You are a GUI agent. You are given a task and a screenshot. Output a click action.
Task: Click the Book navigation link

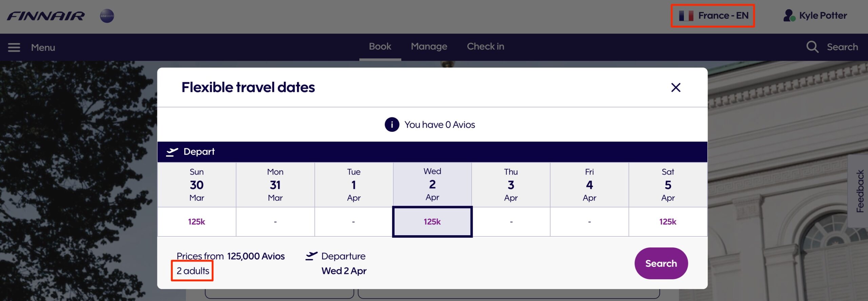(x=380, y=46)
